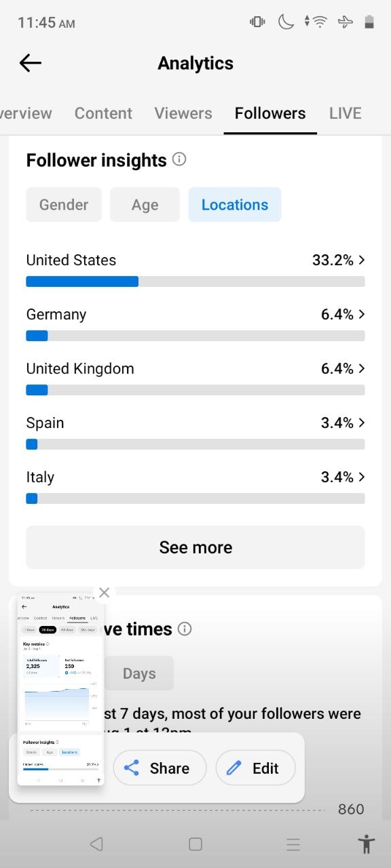This screenshot has height=868, width=391.
Task: Share the captured screenshot
Action: 160,768
